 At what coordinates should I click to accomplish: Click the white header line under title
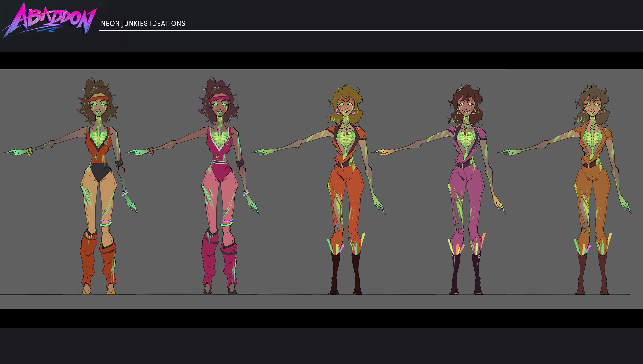pos(370,31)
